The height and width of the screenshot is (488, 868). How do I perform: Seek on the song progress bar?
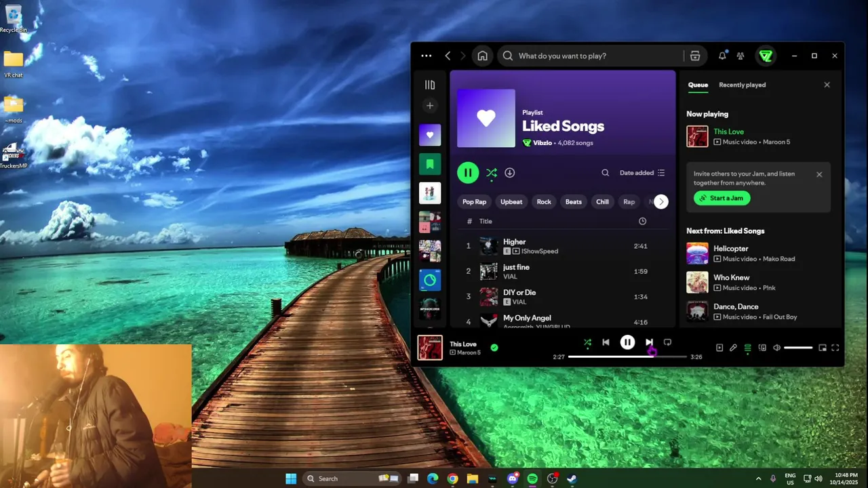pyautogui.click(x=627, y=357)
